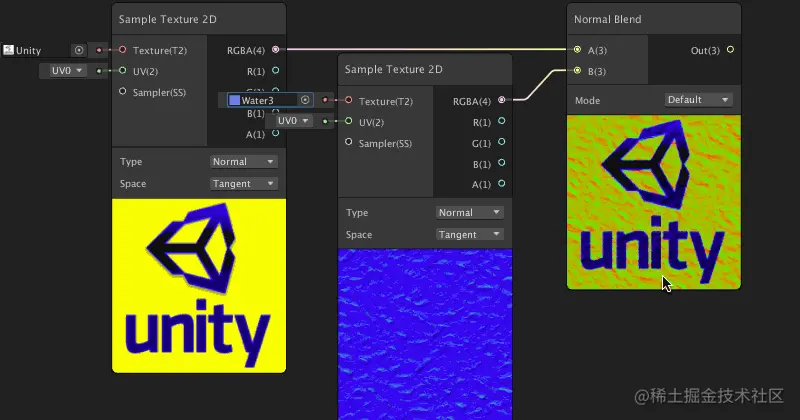Select title bar of the Water3 Sample Texture node
The image size is (800, 420).
point(425,69)
